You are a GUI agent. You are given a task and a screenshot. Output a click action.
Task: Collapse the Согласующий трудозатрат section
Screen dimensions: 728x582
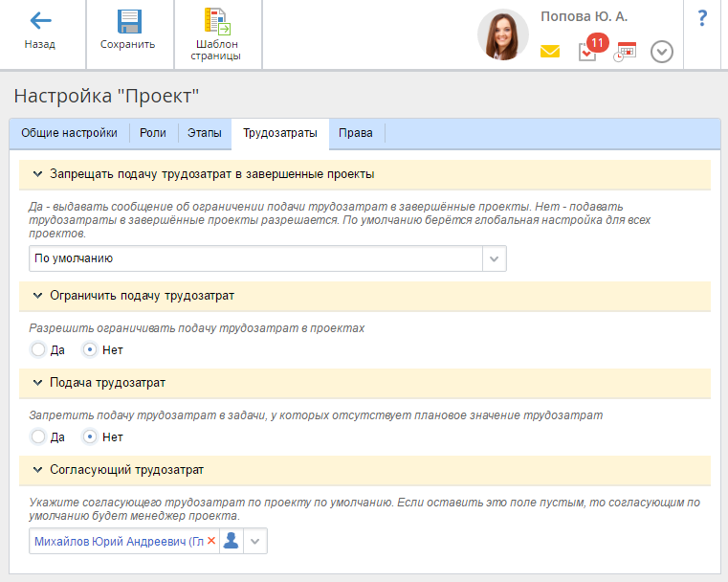coord(38,470)
